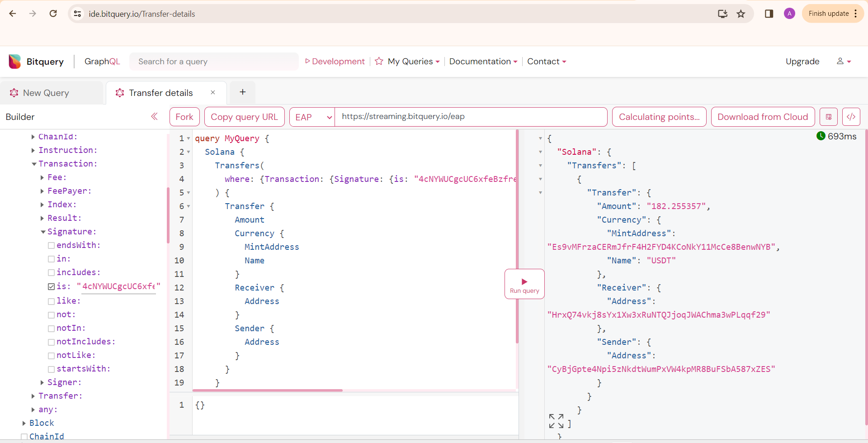This screenshot has height=443, width=868.
Task: Bookmark this page with star icon
Action: [741, 14]
